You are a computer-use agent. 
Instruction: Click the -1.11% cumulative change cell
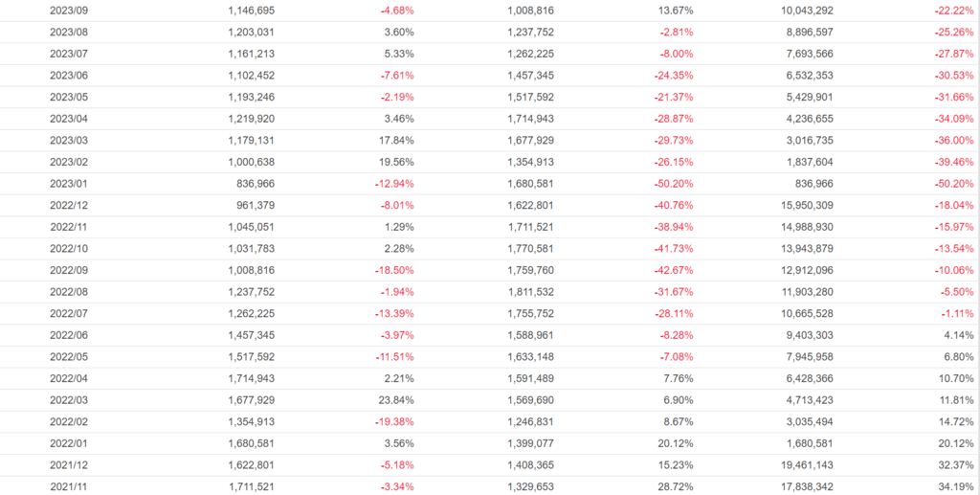coord(955,314)
